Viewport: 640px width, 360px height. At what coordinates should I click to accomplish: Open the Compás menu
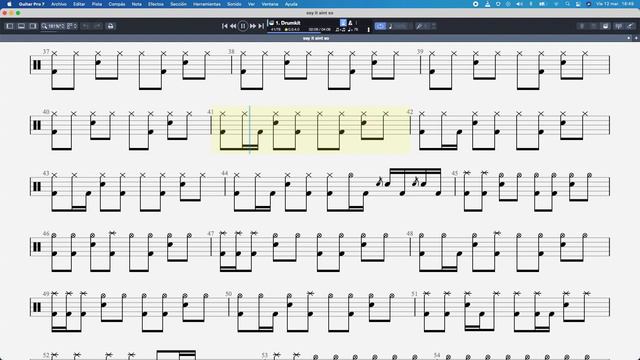coord(117,4)
